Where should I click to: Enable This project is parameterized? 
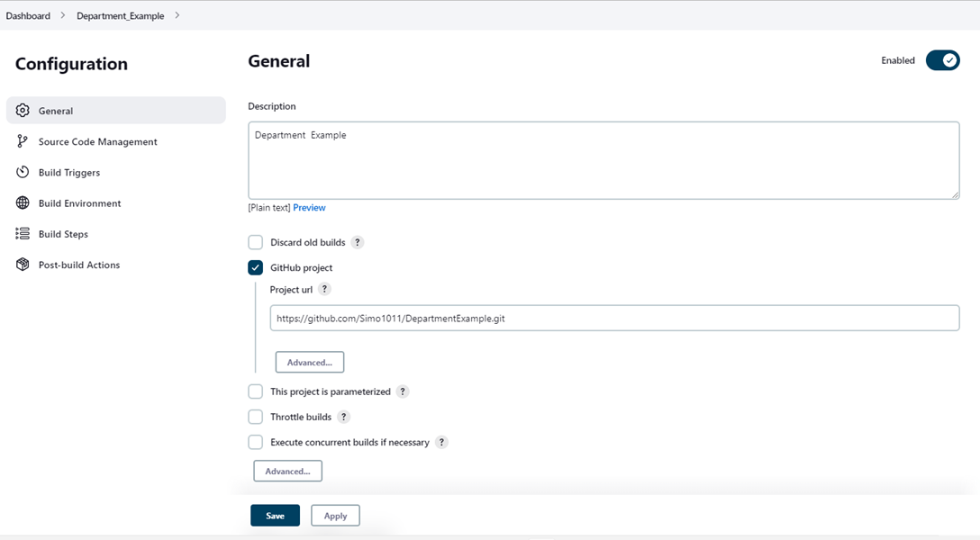[x=255, y=391]
